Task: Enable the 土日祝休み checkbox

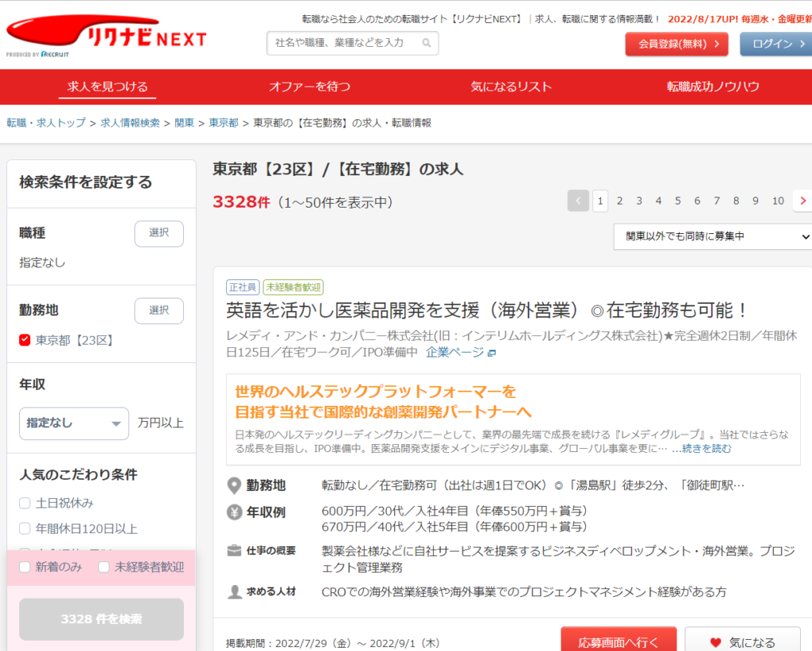Action: click(25, 503)
